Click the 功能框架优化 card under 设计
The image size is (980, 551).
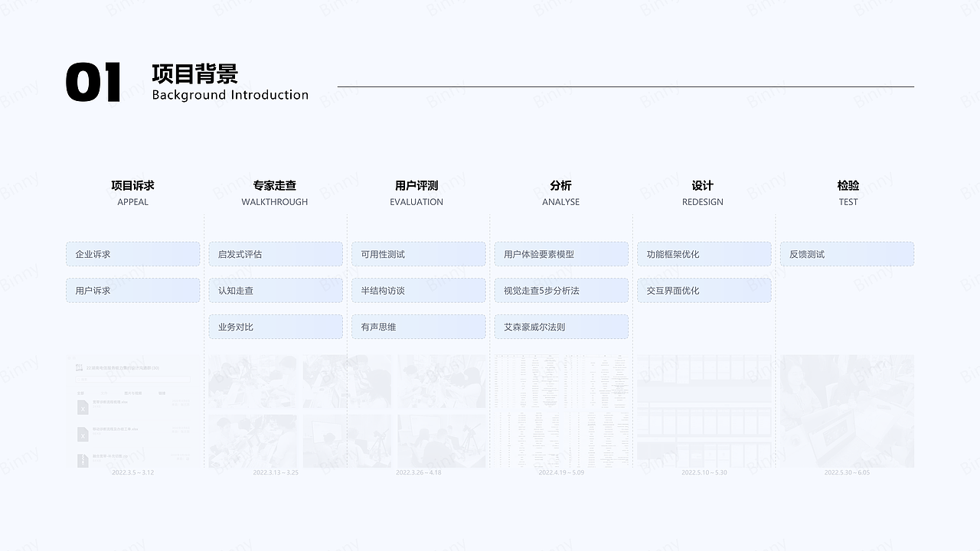704,253
